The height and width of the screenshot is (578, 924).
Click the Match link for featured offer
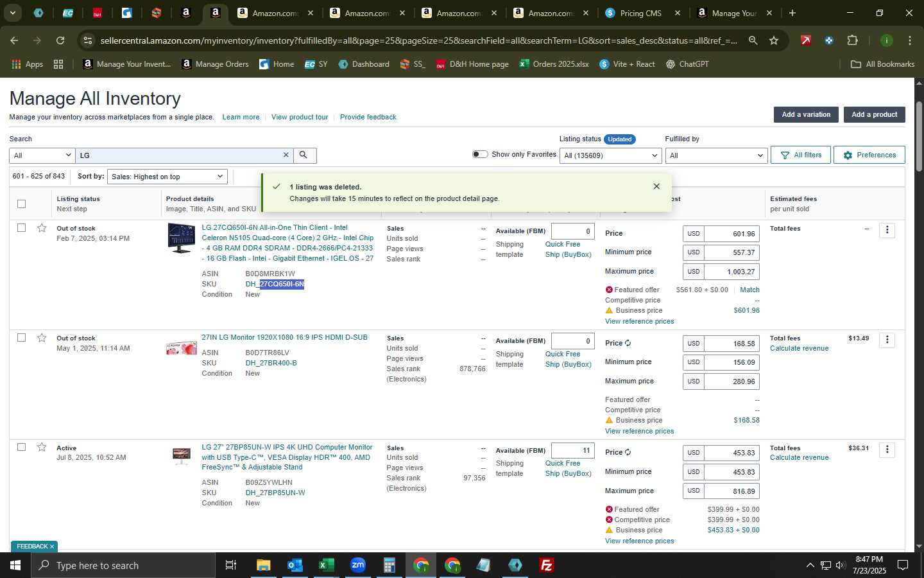click(x=749, y=290)
